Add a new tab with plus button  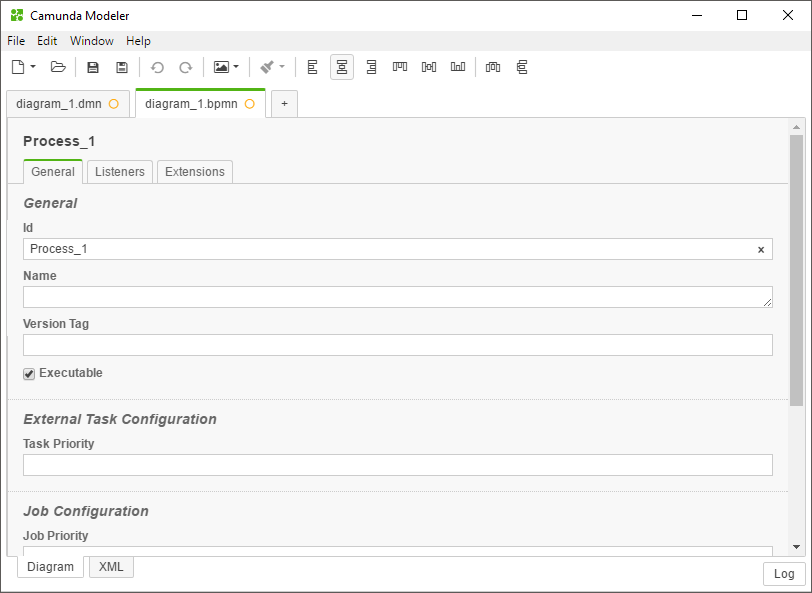tap(284, 104)
